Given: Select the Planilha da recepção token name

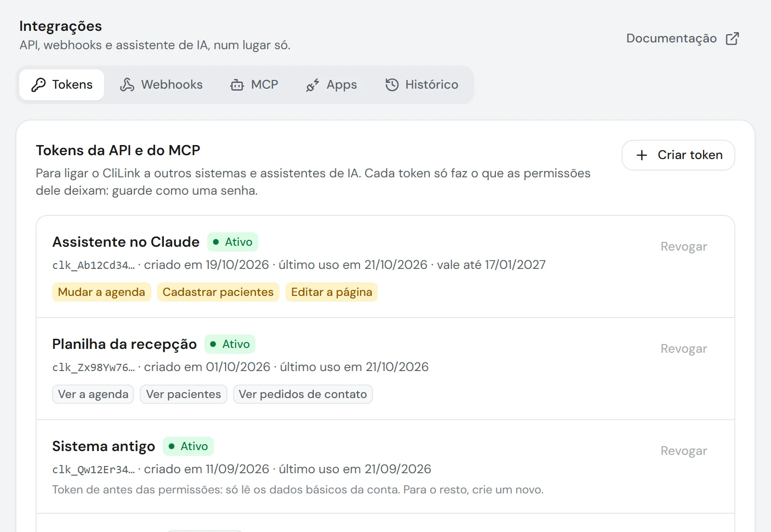Looking at the screenshot, I should [124, 344].
